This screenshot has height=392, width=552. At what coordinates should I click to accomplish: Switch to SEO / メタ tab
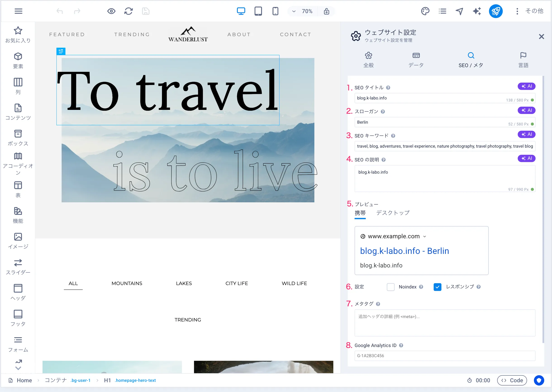pyautogui.click(x=471, y=60)
